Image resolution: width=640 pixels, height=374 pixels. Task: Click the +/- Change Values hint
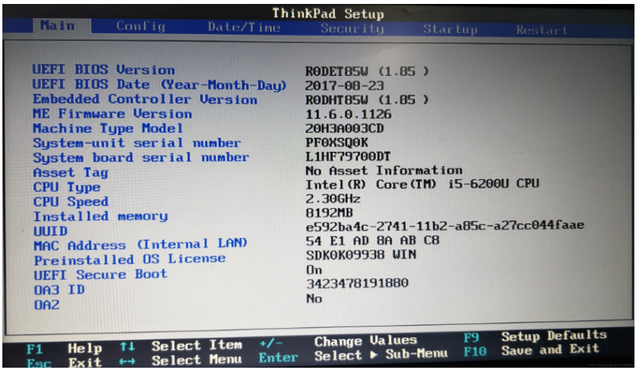[x=338, y=342]
